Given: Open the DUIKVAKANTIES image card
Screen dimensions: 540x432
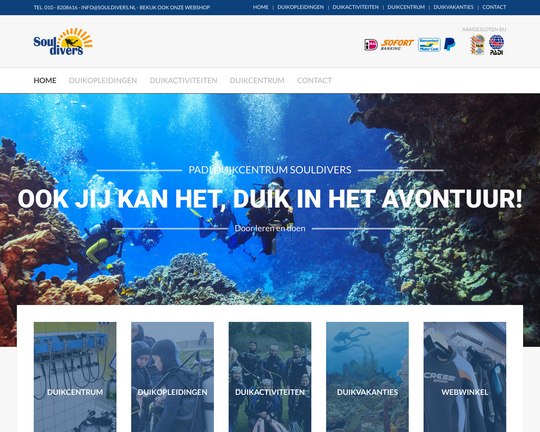Looking at the screenshot, I should pyautogui.click(x=367, y=377).
